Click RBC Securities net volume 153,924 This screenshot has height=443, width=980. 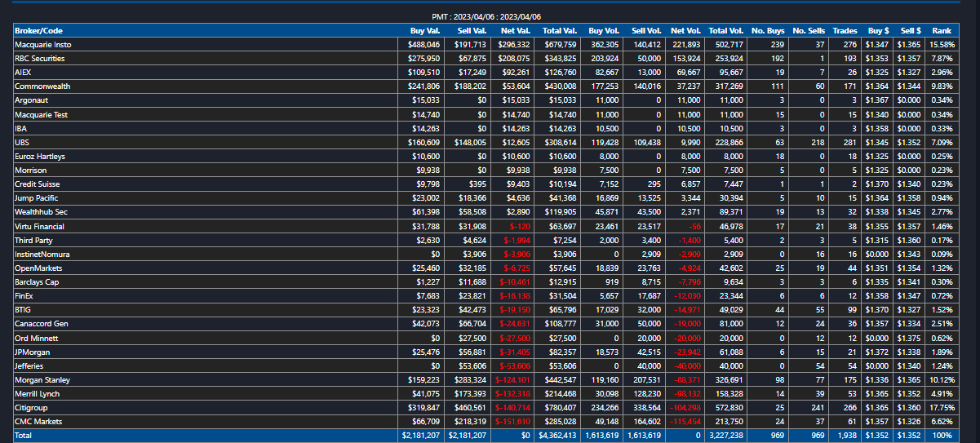coord(687,58)
